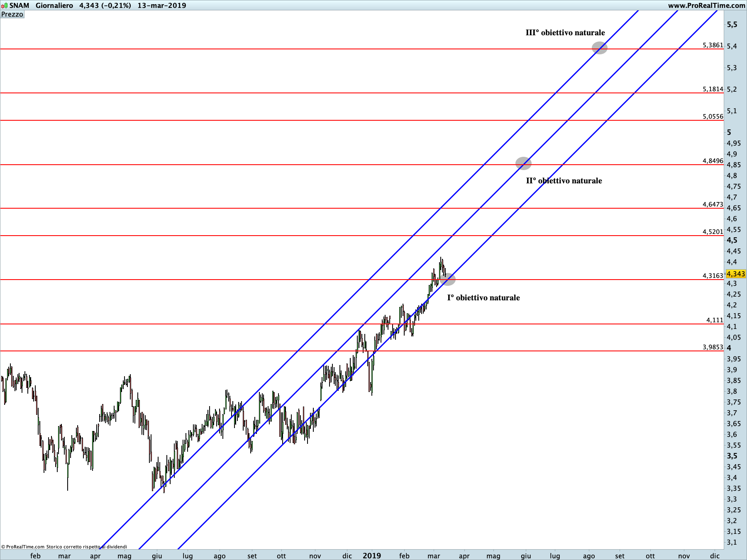Select the grey ellipse at first objective

tap(448, 279)
